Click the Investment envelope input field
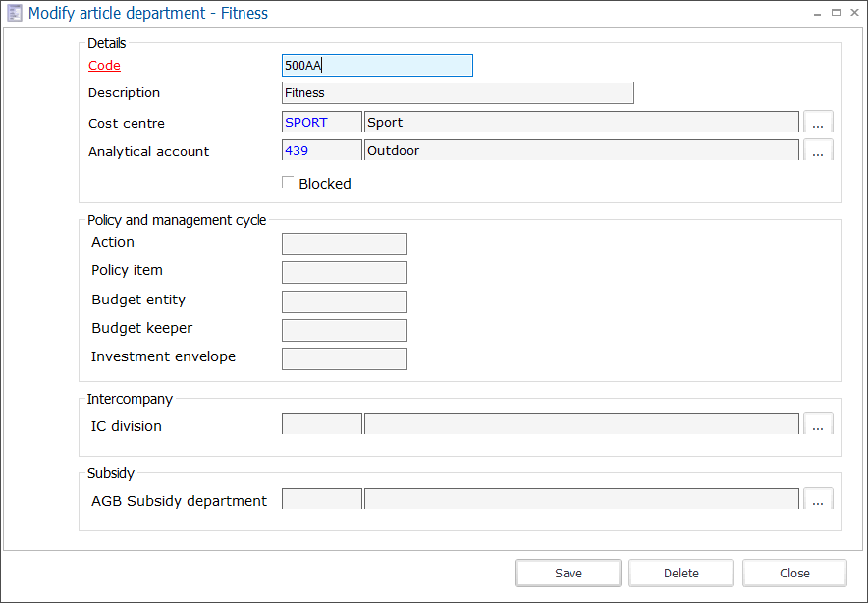The width and height of the screenshot is (868, 603). pyautogui.click(x=343, y=358)
